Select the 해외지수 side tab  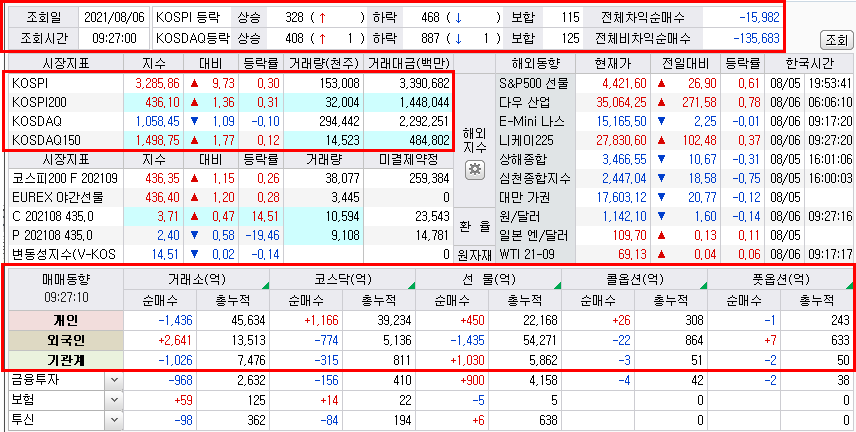tap(474, 140)
